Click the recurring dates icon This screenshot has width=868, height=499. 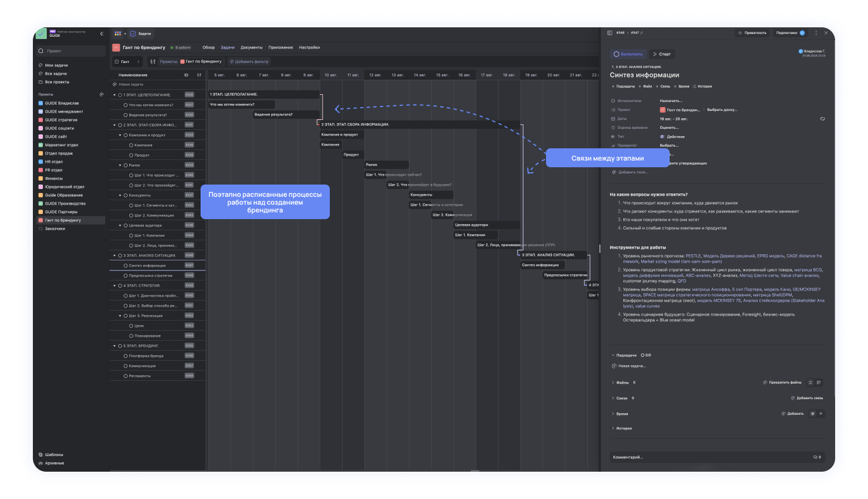pos(822,119)
